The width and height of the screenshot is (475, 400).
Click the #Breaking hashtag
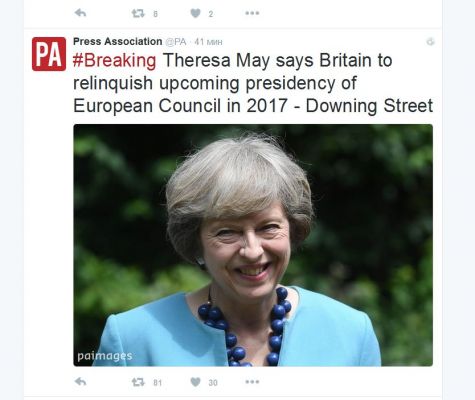click(114, 61)
